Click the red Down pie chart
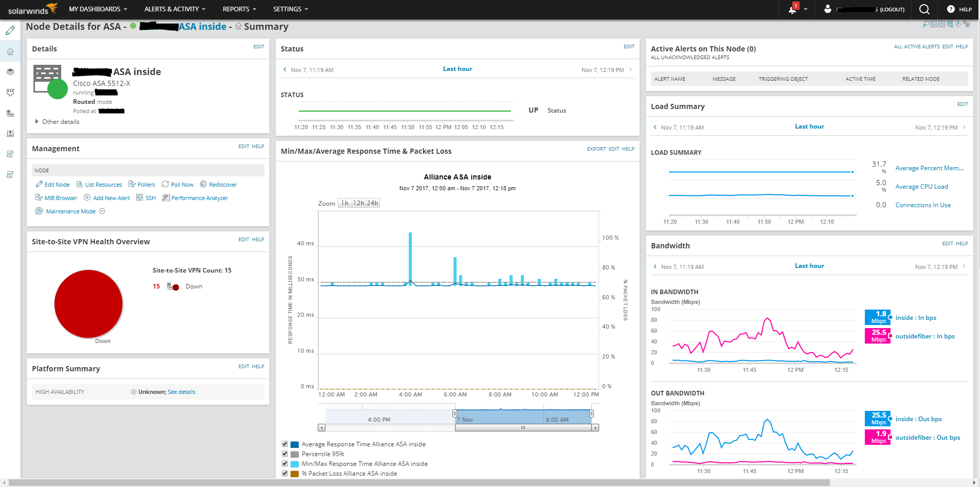Image resolution: width=980 pixels, height=487 pixels. pyautogui.click(x=88, y=304)
